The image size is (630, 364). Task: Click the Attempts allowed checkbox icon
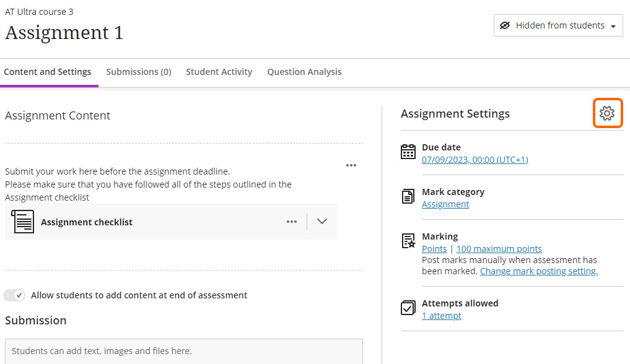(x=408, y=308)
